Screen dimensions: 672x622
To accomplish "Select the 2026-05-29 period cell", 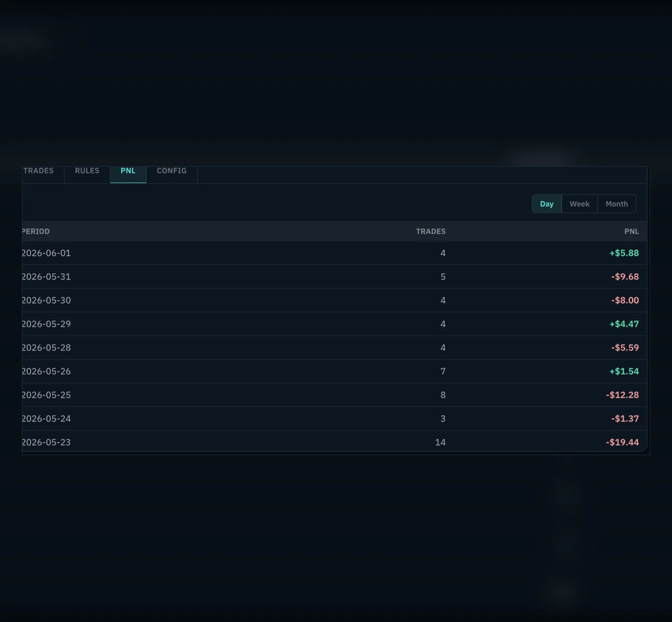I will (46, 324).
